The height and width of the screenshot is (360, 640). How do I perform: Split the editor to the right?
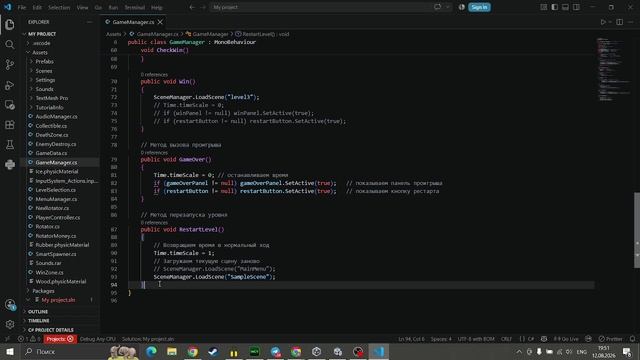pyautogui.click(x=620, y=22)
